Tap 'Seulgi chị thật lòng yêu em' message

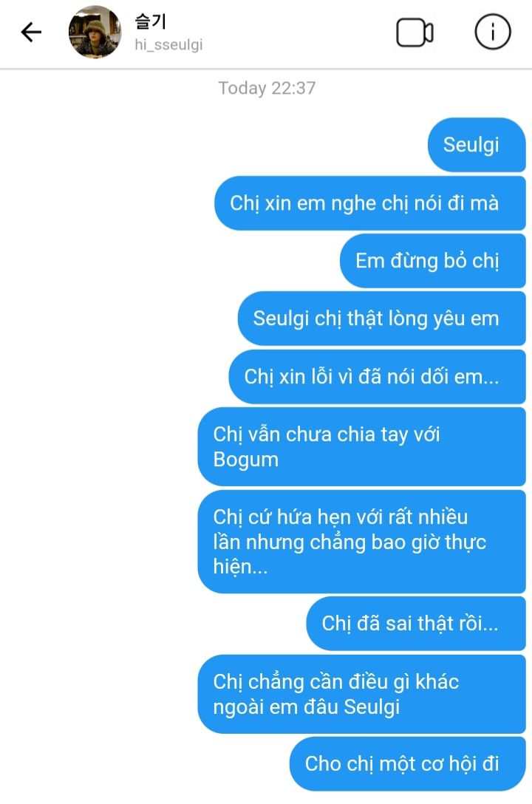tap(382, 318)
